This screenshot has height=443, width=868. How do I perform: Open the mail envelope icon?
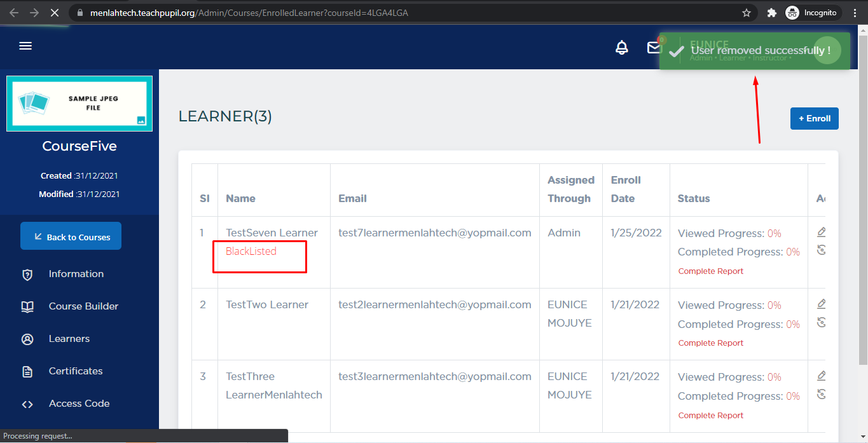pyautogui.click(x=653, y=48)
